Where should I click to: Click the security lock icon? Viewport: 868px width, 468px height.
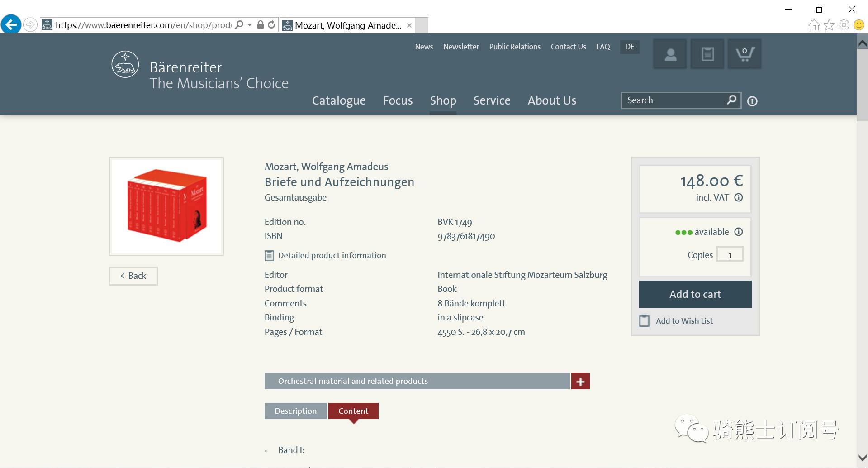(260, 24)
